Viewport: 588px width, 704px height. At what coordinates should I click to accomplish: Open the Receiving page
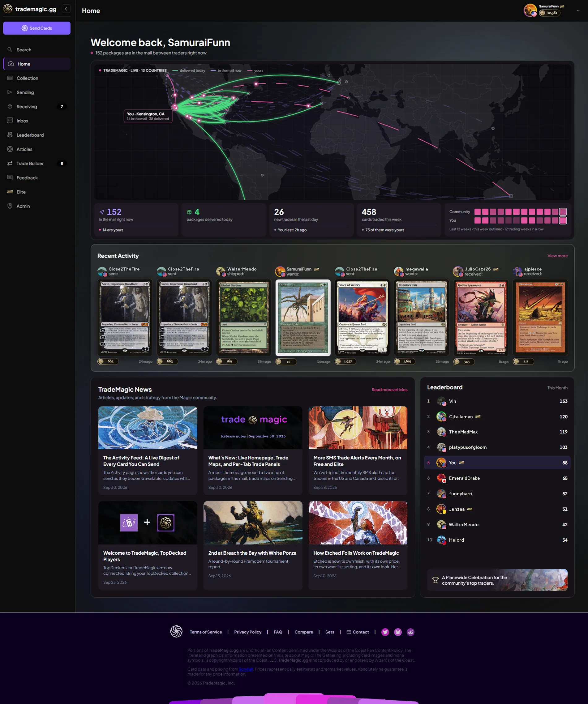click(x=37, y=107)
